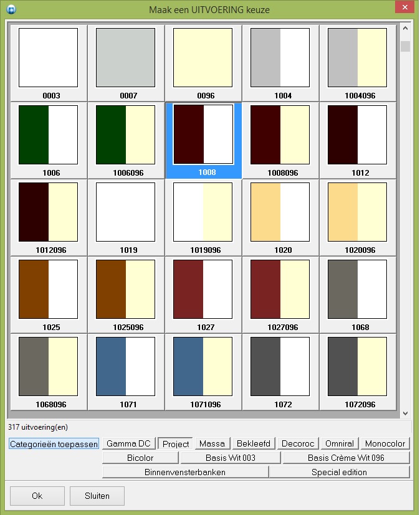
Task: Click the Sluiten button
Action: tap(97, 496)
